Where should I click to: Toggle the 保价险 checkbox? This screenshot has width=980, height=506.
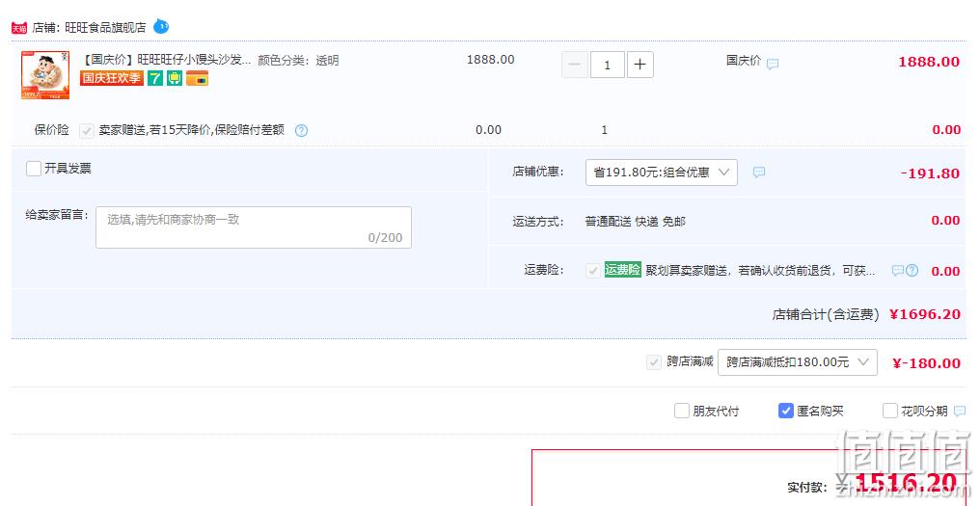[86, 130]
